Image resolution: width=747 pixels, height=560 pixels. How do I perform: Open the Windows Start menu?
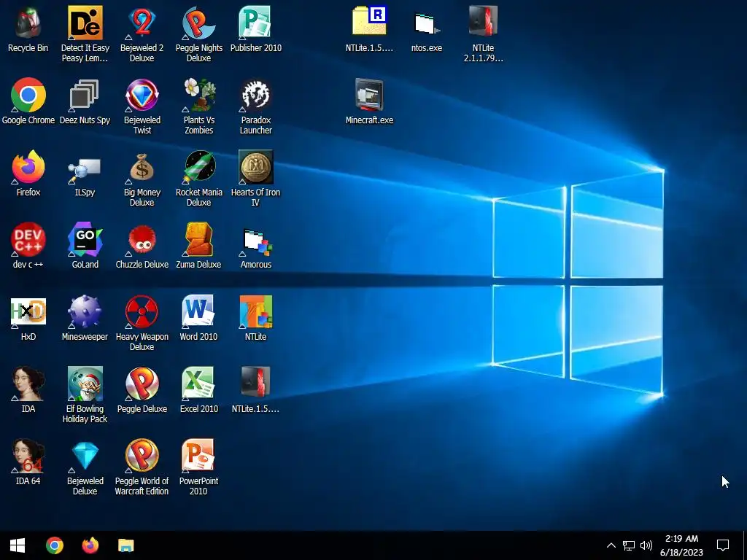(18, 545)
